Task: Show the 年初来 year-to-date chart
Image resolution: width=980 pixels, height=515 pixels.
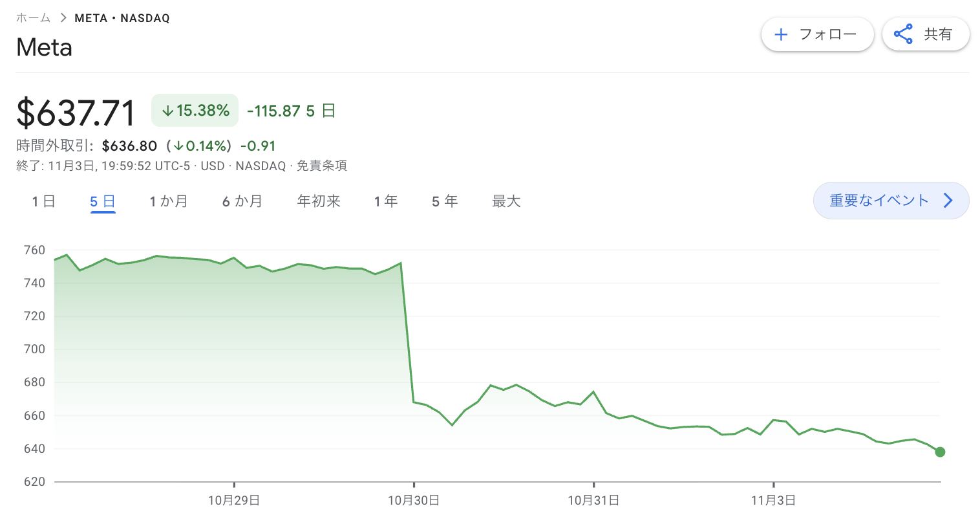Action: (319, 202)
